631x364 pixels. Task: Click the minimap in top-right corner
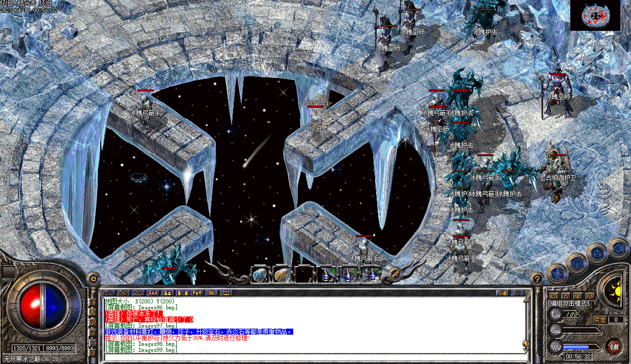[x=595, y=16]
